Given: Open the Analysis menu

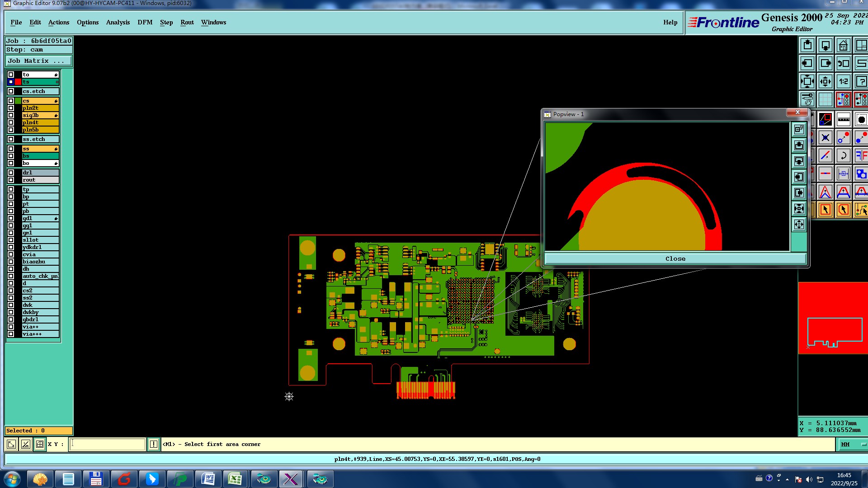Looking at the screenshot, I should (x=118, y=22).
